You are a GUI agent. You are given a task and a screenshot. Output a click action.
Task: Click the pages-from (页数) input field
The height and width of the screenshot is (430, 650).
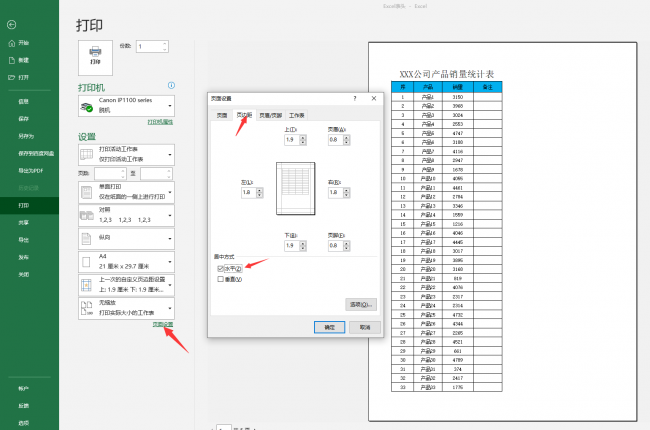[107, 174]
